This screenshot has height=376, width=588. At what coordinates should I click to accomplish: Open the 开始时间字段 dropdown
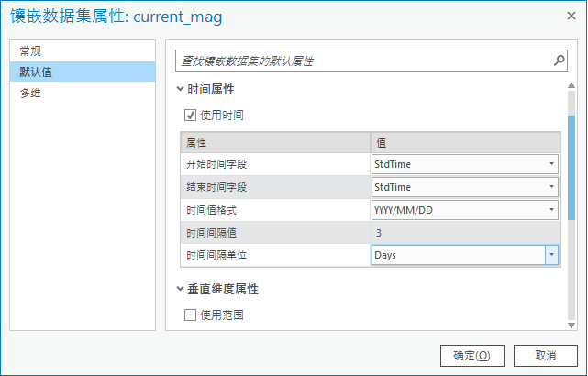click(x=551, y=164)
